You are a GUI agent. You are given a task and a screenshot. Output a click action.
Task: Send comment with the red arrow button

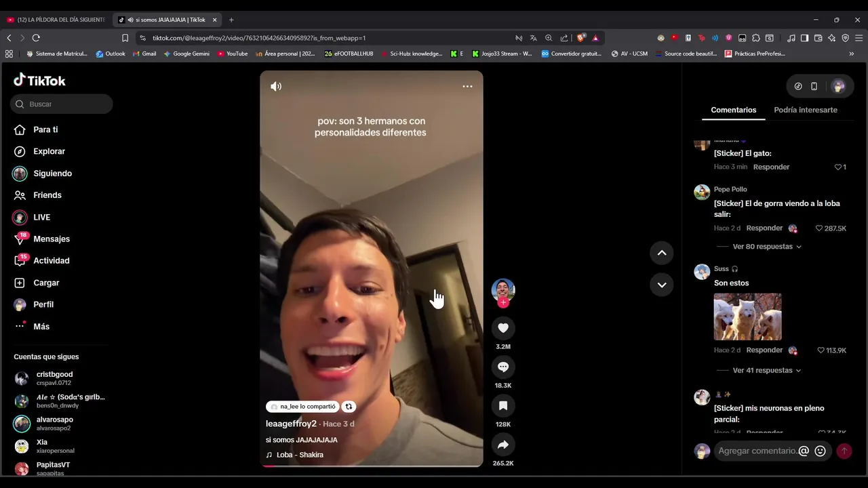click(844, 451)
